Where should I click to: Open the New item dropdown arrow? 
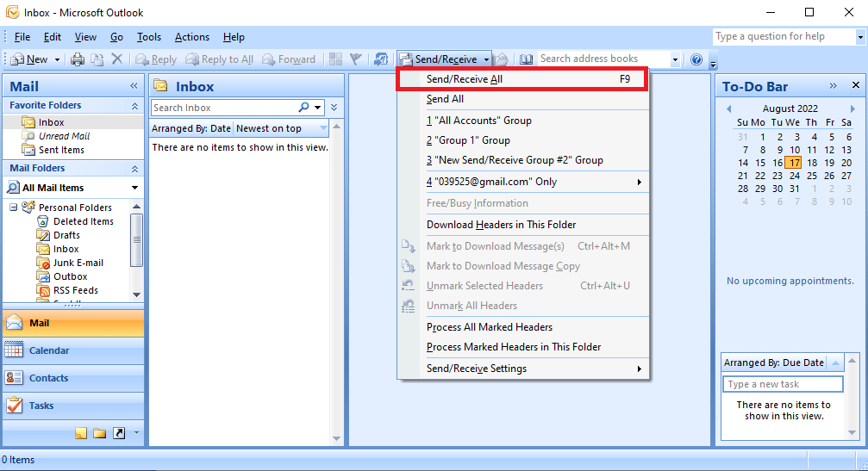(57, 59)
